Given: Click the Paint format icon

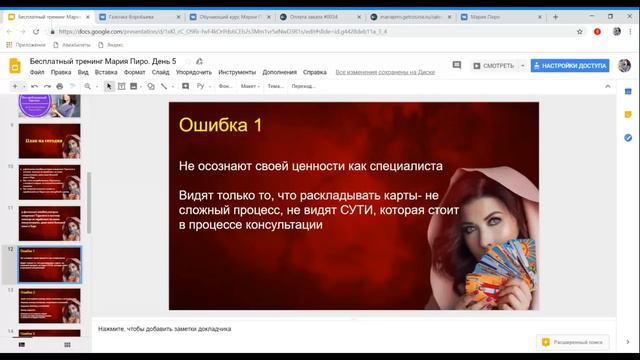Looking at the screenshot, I should (x=72, y=87).
